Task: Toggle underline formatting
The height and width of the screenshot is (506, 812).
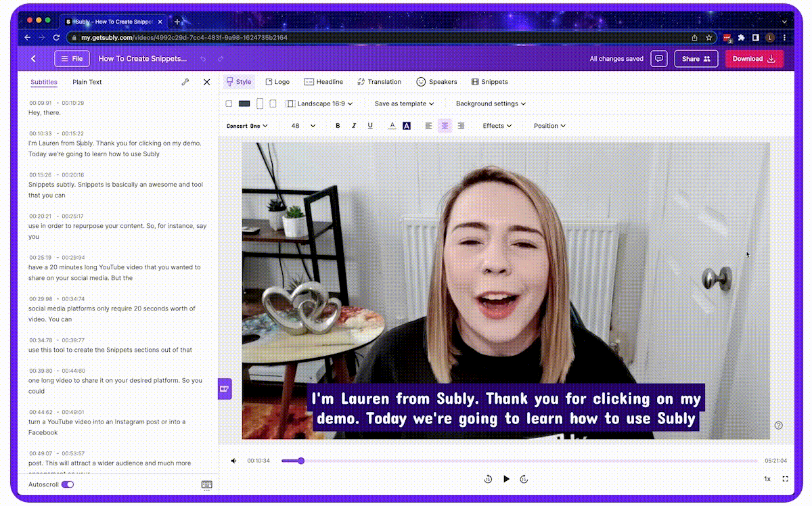Action: point(370,126)
